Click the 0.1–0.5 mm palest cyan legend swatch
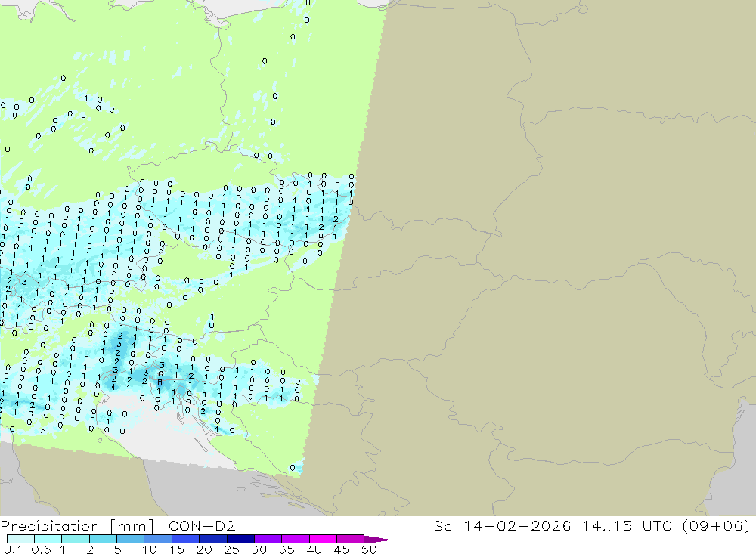The width and height of the screenshot is (756, 554). pos(20,539)
